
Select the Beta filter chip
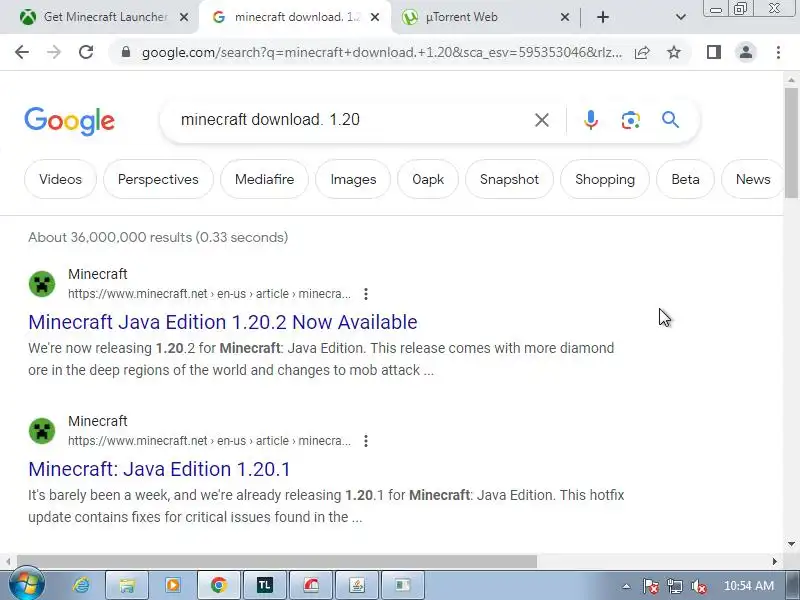coord(685,179)
